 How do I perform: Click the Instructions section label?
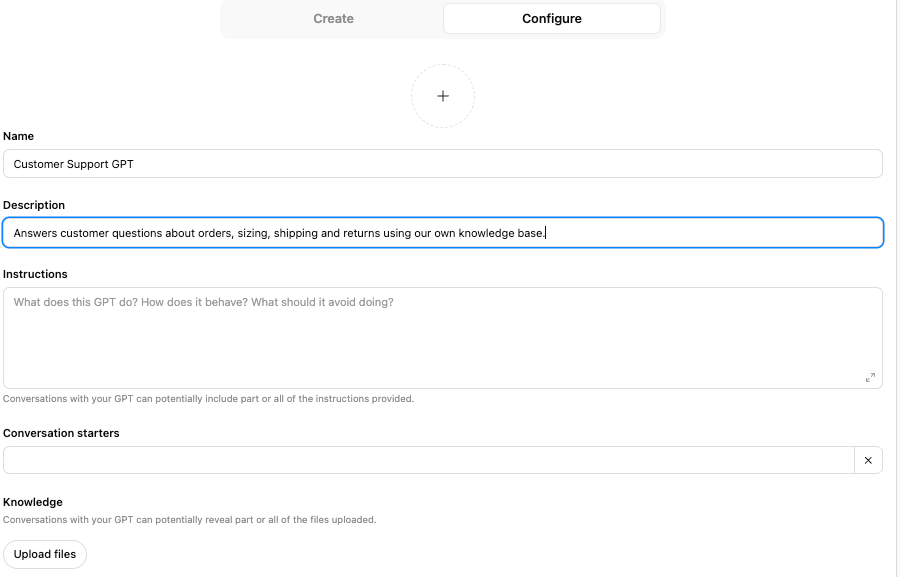click(x=36, y=274)
